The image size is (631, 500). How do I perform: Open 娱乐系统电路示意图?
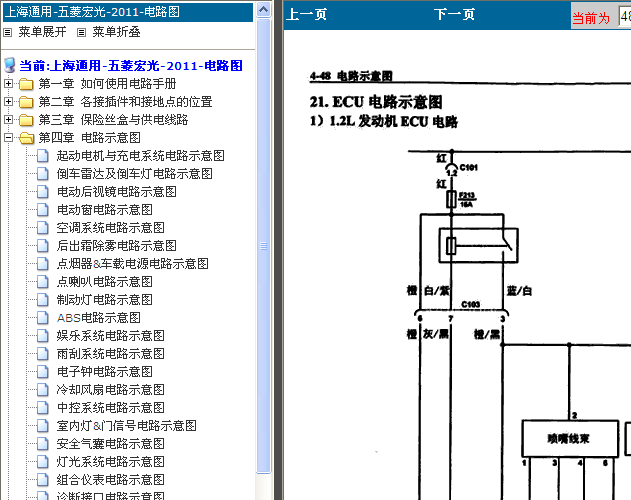[x=110, y=336]
